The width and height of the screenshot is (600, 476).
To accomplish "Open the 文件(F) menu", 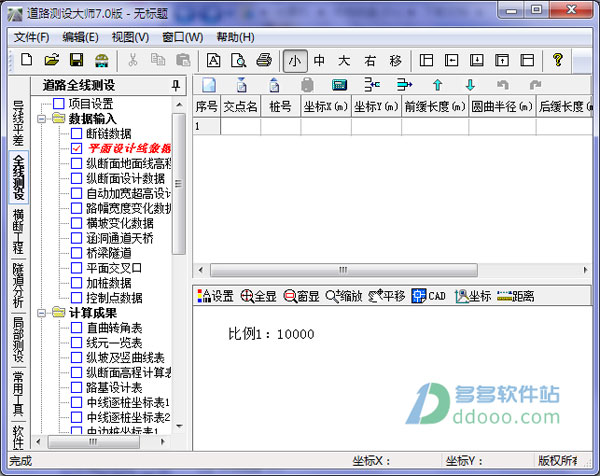I will 32,37.
